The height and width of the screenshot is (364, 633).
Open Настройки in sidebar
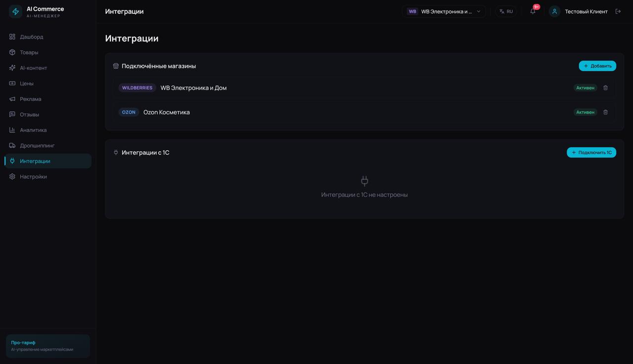click(x=33, y=177)
